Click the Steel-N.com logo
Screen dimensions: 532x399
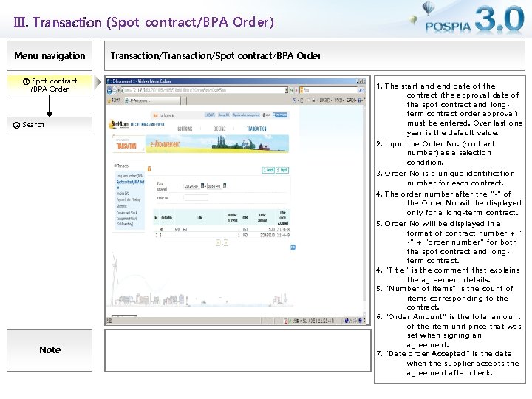119,125
